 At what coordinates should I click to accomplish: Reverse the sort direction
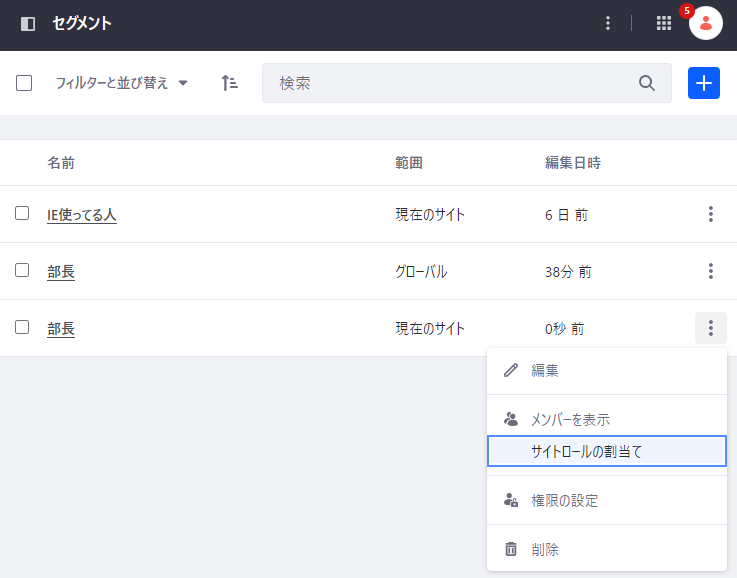pos(229,83)
